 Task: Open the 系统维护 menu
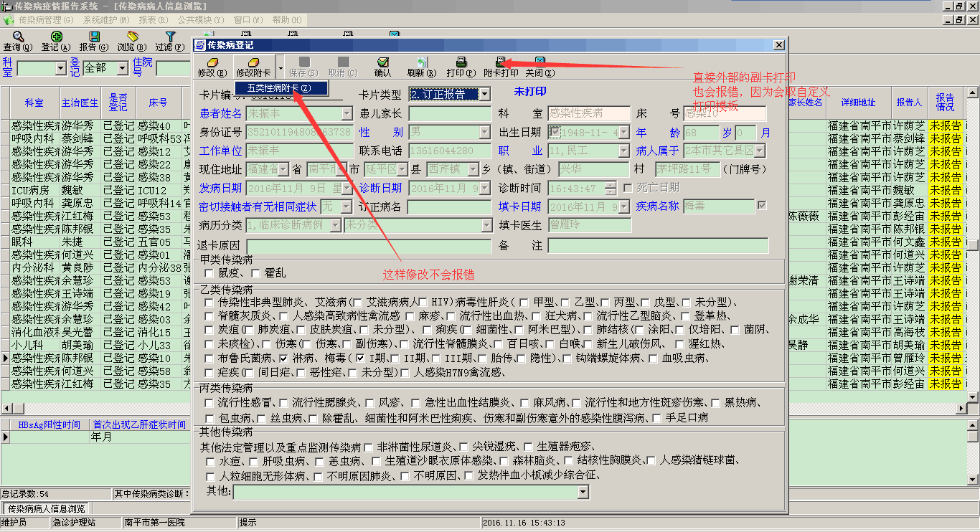click(x=107, y=19)
